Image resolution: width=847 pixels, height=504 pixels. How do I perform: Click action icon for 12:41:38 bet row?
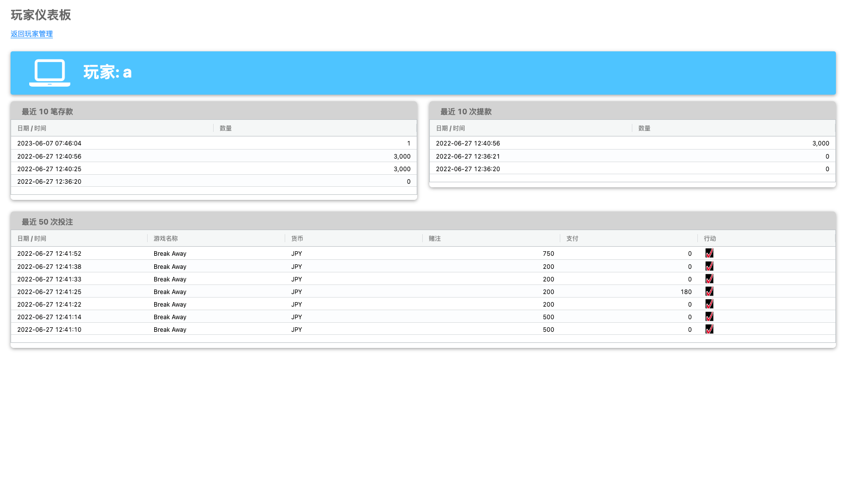[709, 266]
